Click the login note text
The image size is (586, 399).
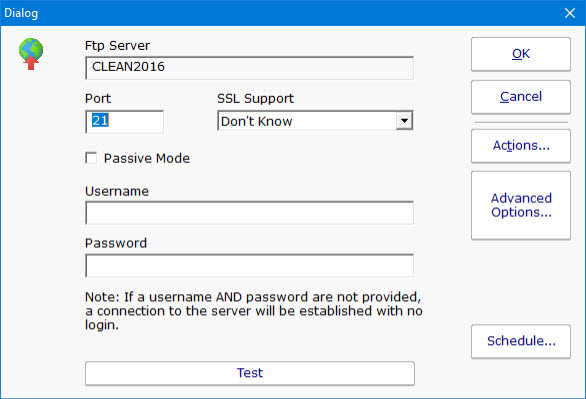click(254, 311)
